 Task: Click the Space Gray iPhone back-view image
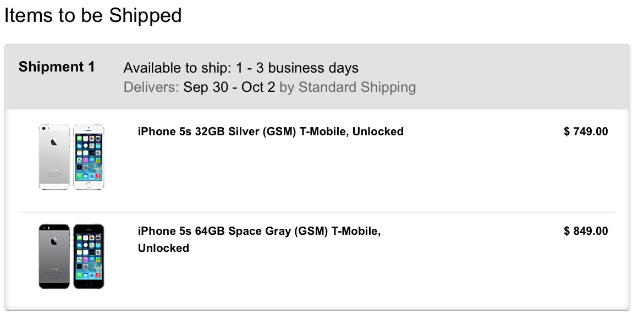pos(54,256)
